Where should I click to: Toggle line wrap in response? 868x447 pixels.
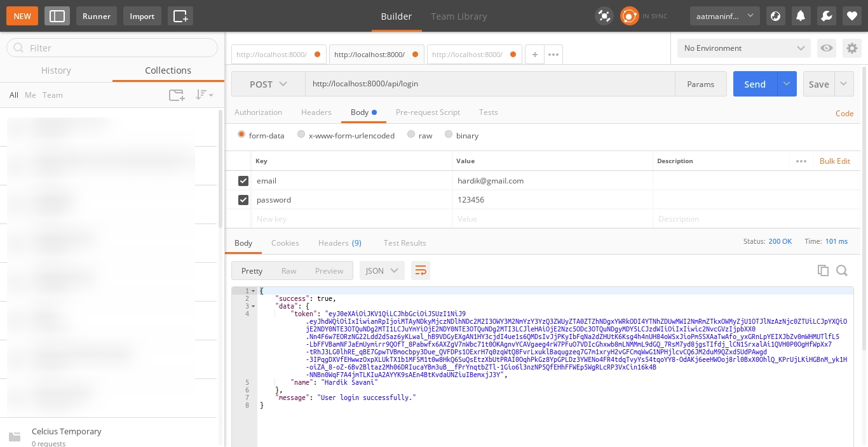tap(420, 270)
